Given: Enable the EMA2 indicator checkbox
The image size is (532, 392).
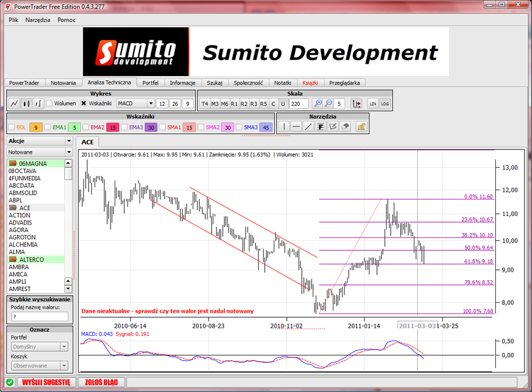Looking at the screenshot, I should point(86,127).
